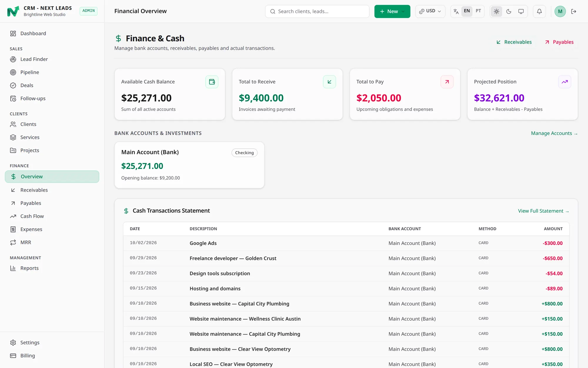Select PT language
This screenshot has height=368, width=588.
coord(478,11)
